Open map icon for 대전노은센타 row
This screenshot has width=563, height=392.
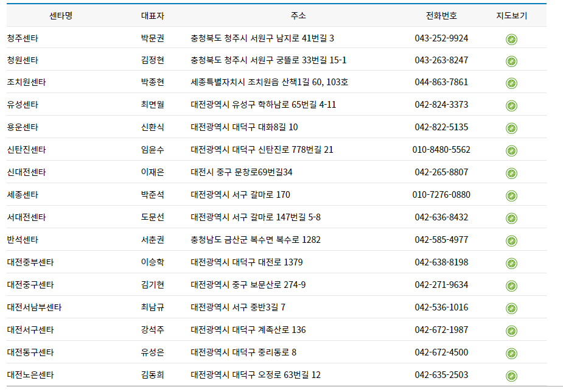(x=511, y=376)
